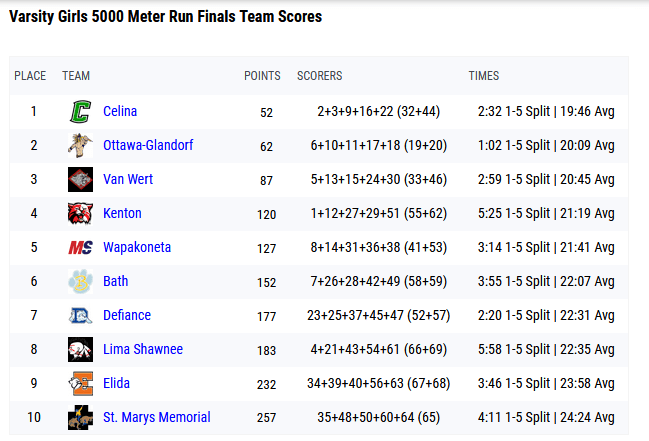The width and height of the screenshot is (649, 441).
Task: Open the Wapakoneta team link
Action: pyautogui.click(x=137, y=247)
